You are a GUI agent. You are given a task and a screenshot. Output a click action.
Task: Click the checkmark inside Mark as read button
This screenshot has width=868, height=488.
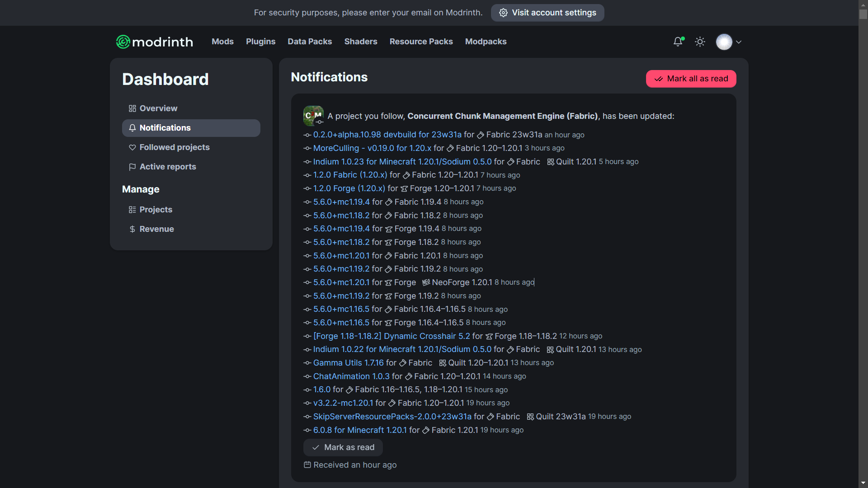point(315,447)
